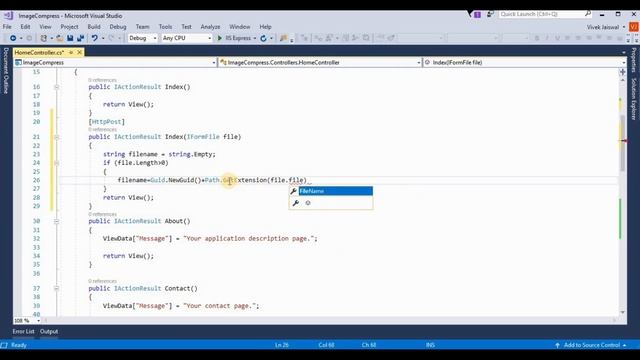Open the Window menu
Viewport: 640px width, 360px height.
pos(240,27)
